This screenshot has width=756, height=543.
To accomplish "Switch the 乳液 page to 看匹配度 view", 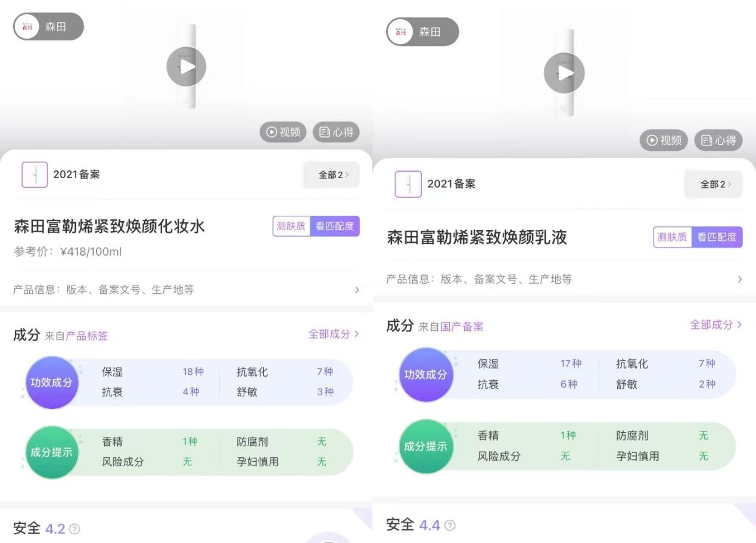I will [x=715, y=237].
